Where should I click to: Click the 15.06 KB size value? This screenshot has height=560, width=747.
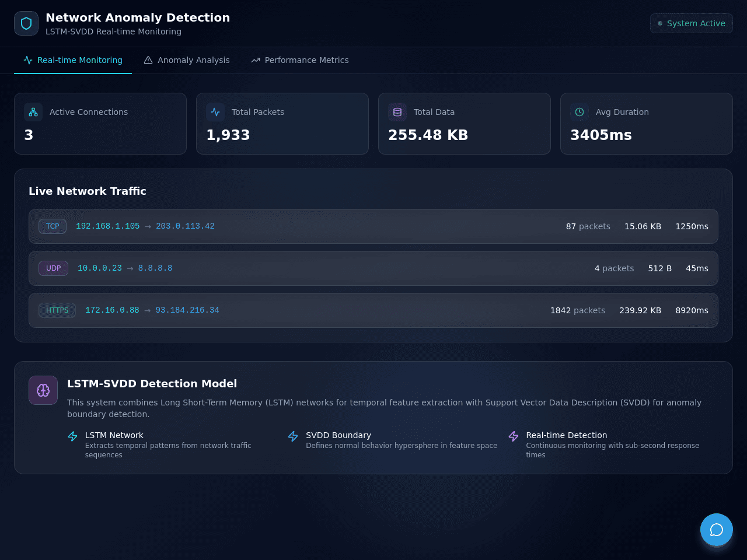click(x=643, y=226)
